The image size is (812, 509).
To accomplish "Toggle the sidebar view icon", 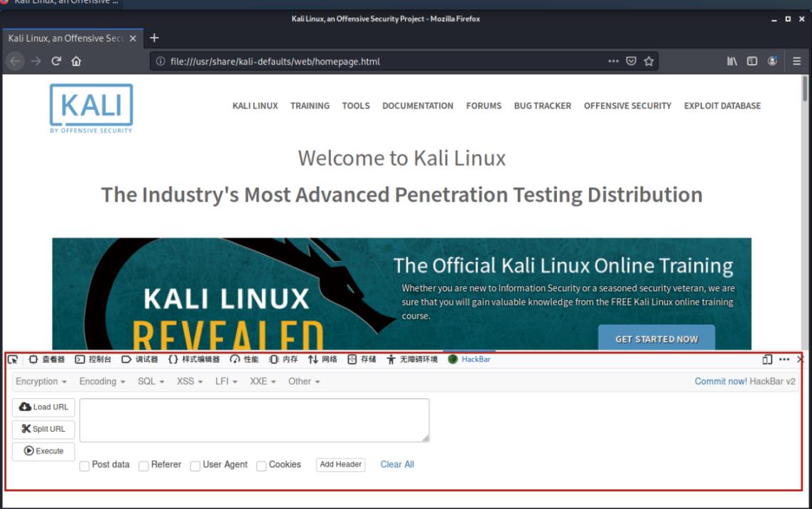I will pyautogui.click(x=752, y=62).
